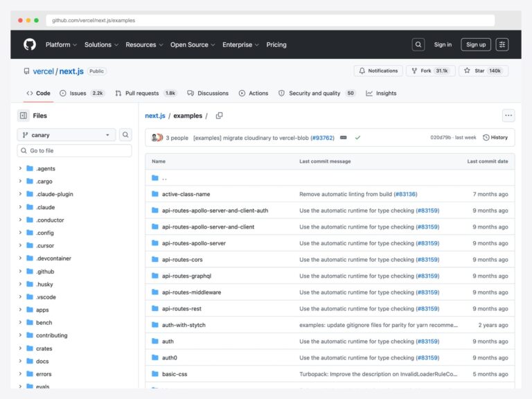
Task: Switch to the Issues tab
Action: [82, 93]
